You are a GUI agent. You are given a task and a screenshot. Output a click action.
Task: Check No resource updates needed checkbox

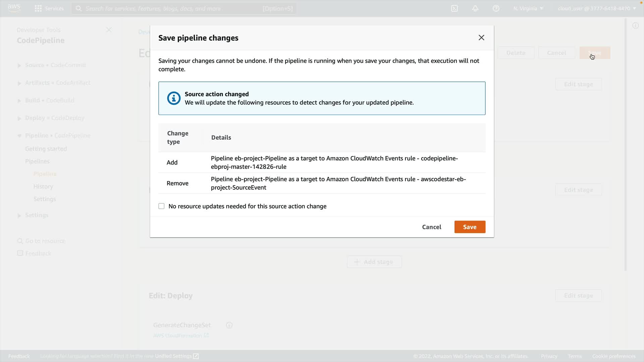(x=161, y=206)
